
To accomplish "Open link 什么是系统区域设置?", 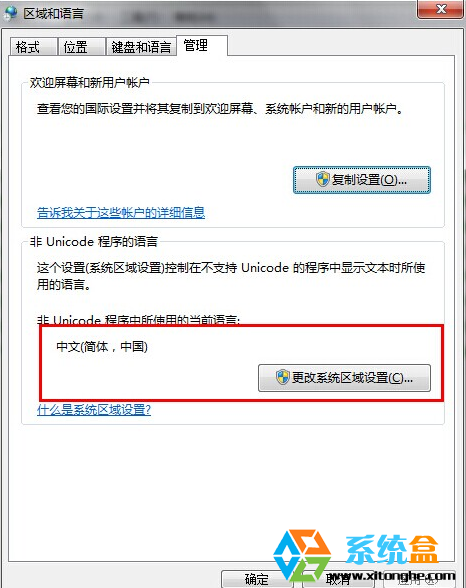I will click(94, 410).
